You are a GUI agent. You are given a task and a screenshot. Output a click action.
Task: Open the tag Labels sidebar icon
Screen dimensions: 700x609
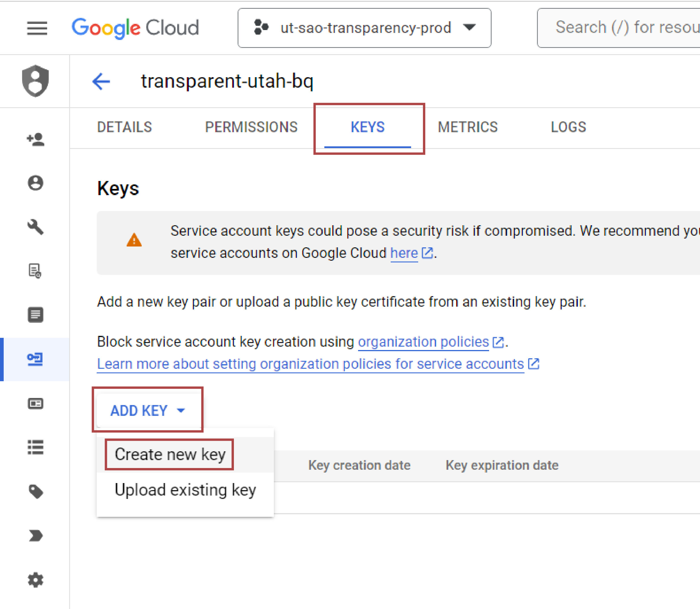pos(36,491)
